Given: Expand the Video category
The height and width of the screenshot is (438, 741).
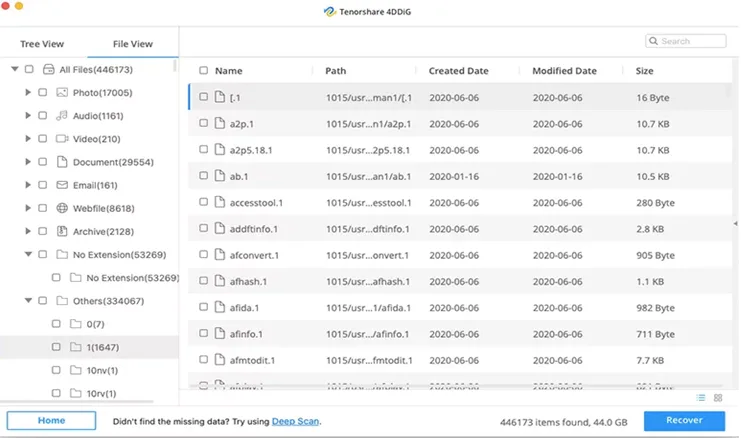Looking at the screenshot, I should pyautogui.click(x=28, y=138).
